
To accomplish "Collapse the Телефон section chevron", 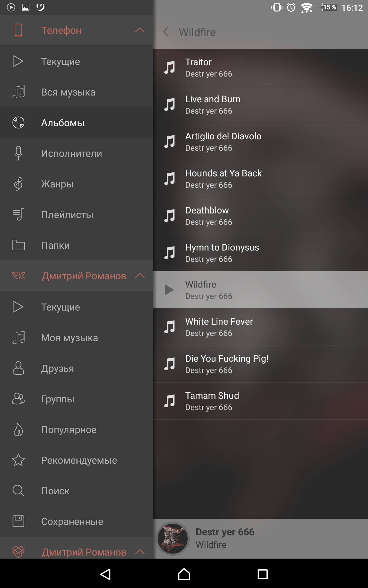I will point(140,30).
